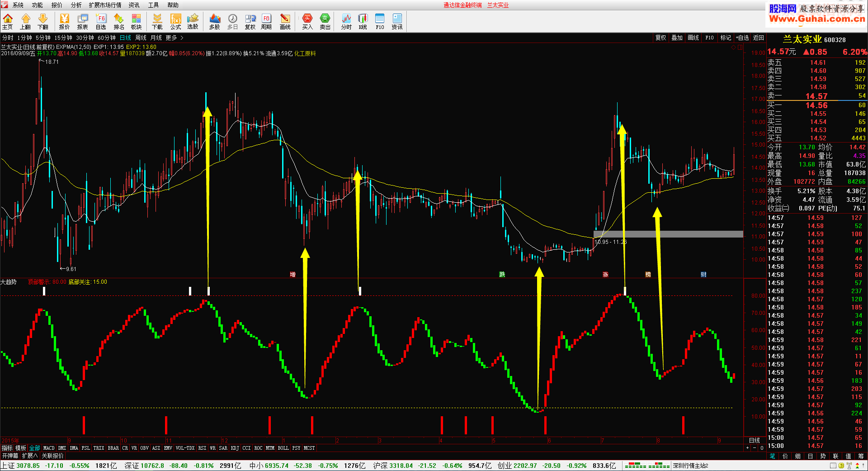Click the green 卖出 sell icon

(x=325, y=21)
